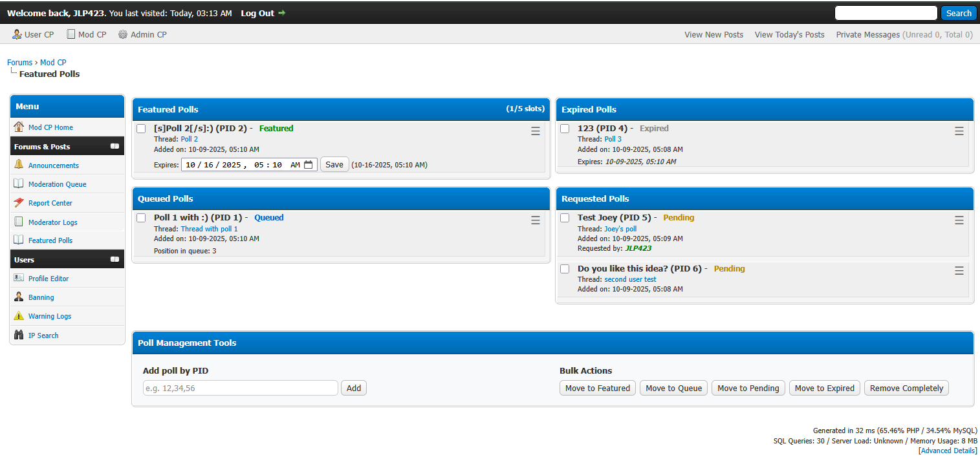Screen dimensions: 980x468
Task: Click the Mod CP Home house icon
Action: pyautogui.click(x=19, y=127)
